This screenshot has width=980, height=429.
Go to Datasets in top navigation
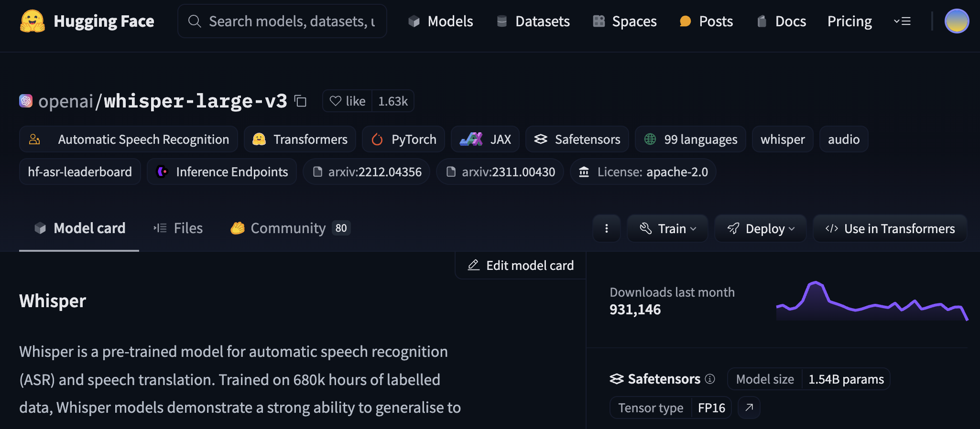(x=533, y=21)
